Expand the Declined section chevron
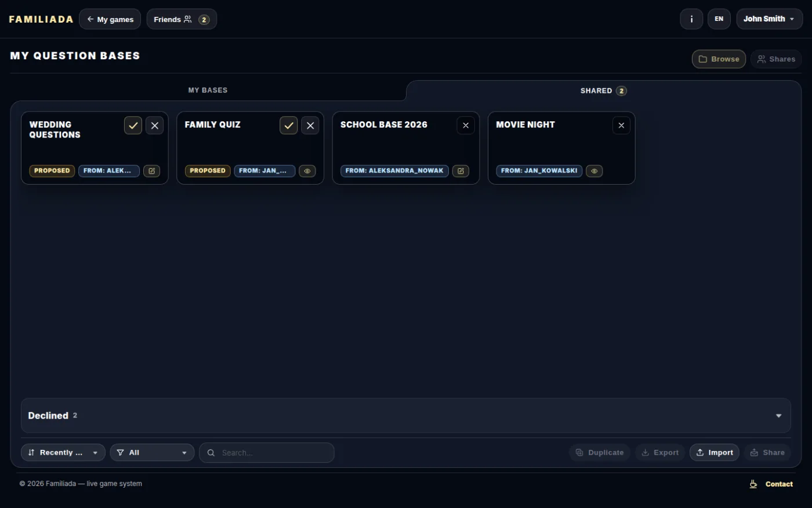The height and width of the screenshot is (508, 812). click(778, 416)
